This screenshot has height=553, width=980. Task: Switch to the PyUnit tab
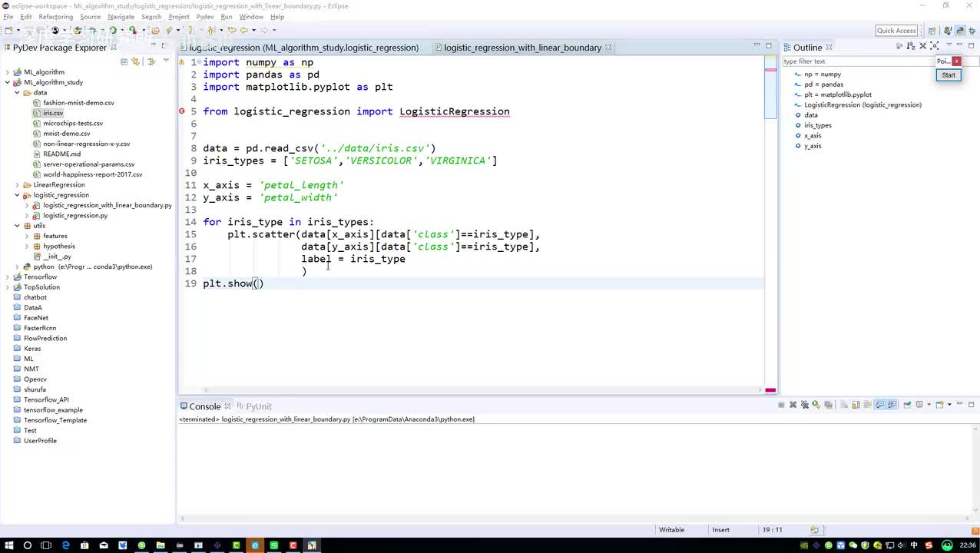click(x=254, y=406)
